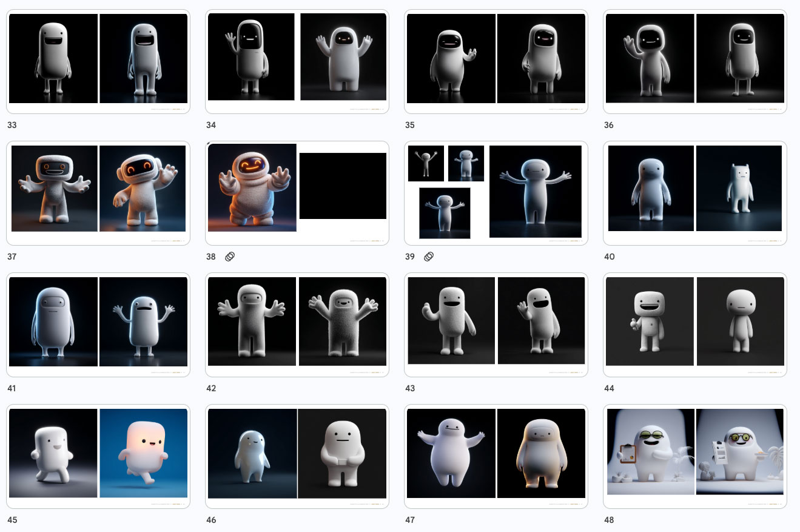Click the slide number label 48
Image resolution: width=800 pixels, height=532 pixels.
[609, 520]
